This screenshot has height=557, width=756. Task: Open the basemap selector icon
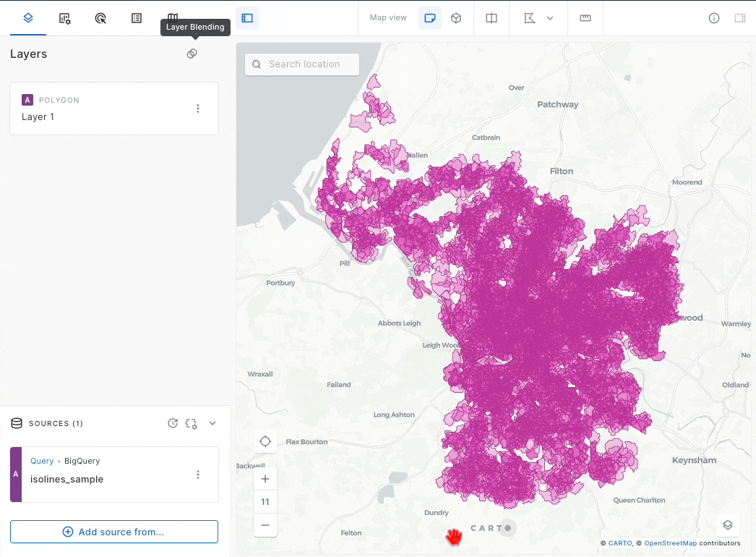(728, 524)
